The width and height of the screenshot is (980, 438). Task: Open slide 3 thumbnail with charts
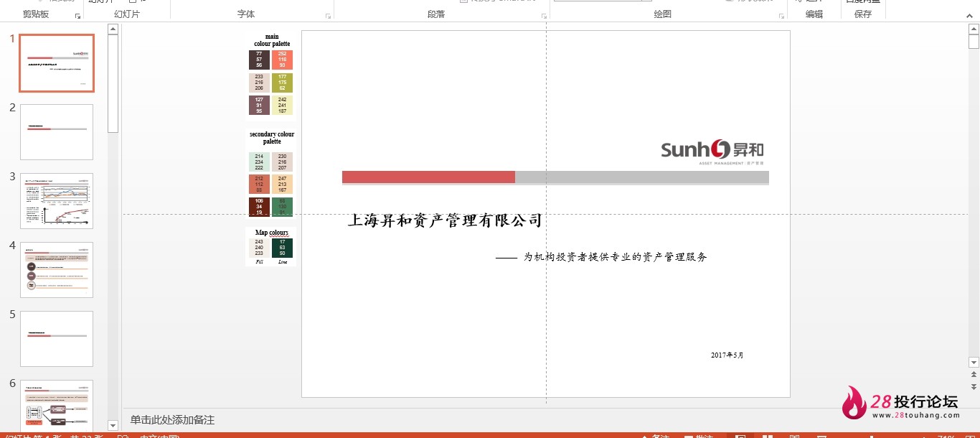[57, 201]
